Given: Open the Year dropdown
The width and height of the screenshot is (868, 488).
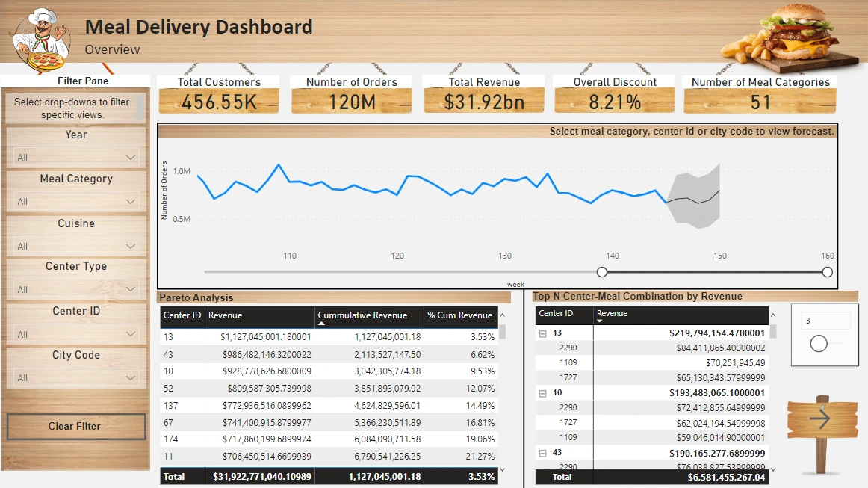Looking at the screenshot, I should (76, 158).
